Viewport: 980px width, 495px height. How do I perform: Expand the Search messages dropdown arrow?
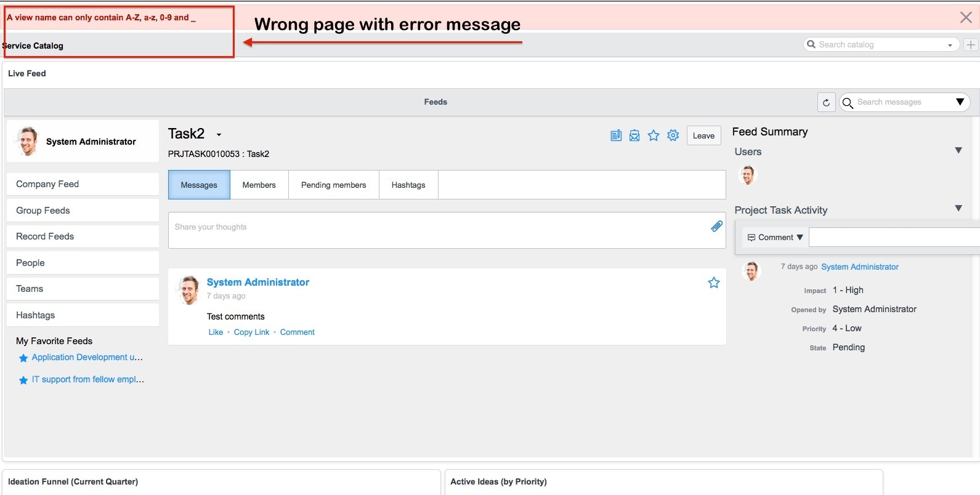tap(960, 102)
